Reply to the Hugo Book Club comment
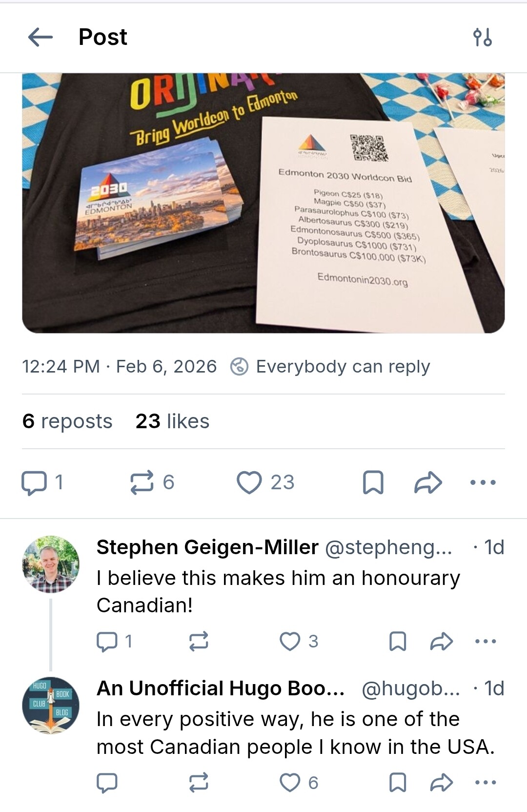The width and height of the screenshot is (527, 812). [x=107, y=783]
